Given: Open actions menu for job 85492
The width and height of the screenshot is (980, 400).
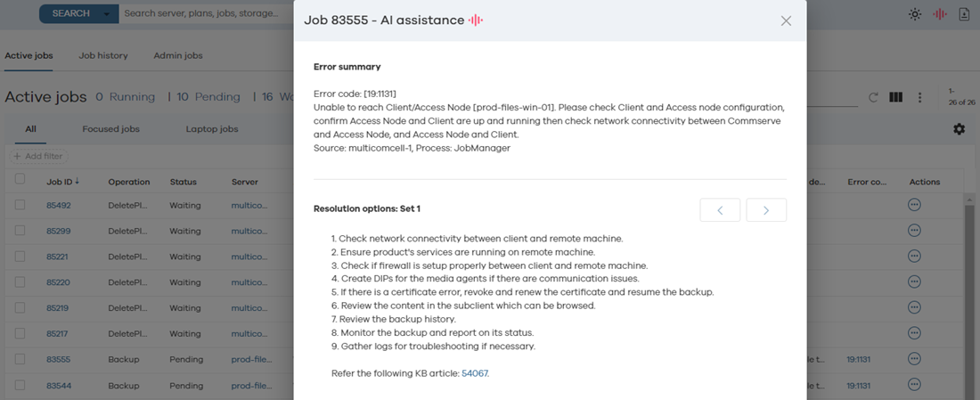Looking at the screenshot, I should tap(914, 205).
